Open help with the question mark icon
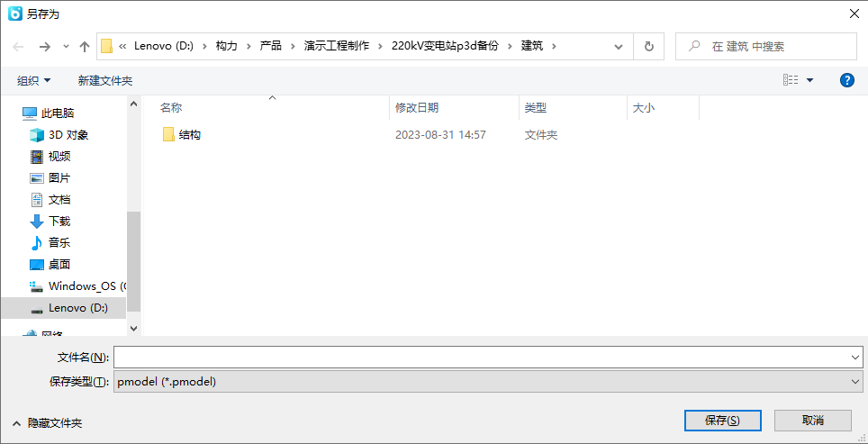The image size is (868, 444). [847, 80]
